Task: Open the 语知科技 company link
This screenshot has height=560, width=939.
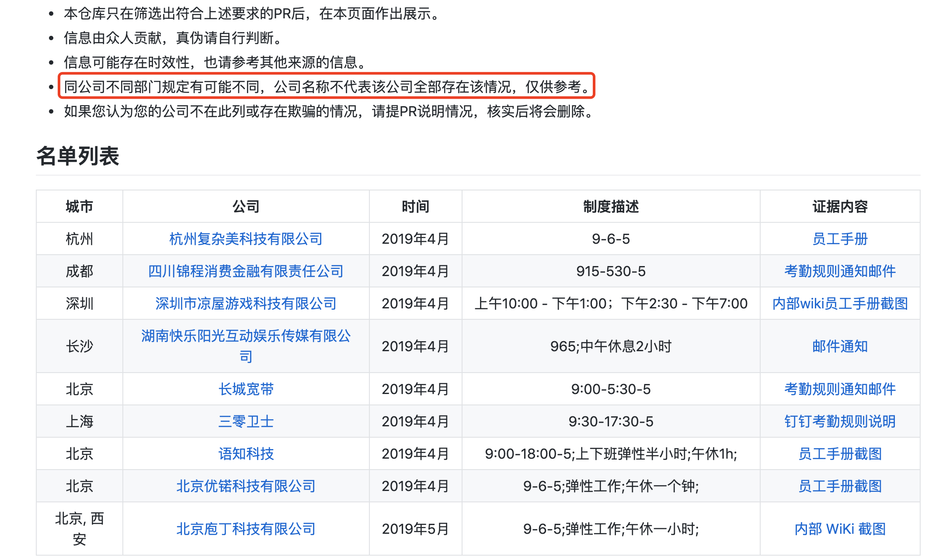Action: [x=246, y=454]
